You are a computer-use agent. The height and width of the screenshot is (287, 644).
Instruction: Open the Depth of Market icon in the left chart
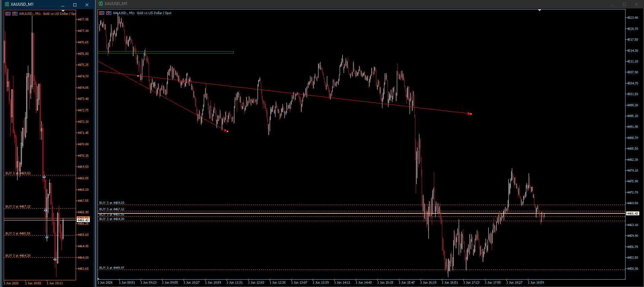point(15,14)
